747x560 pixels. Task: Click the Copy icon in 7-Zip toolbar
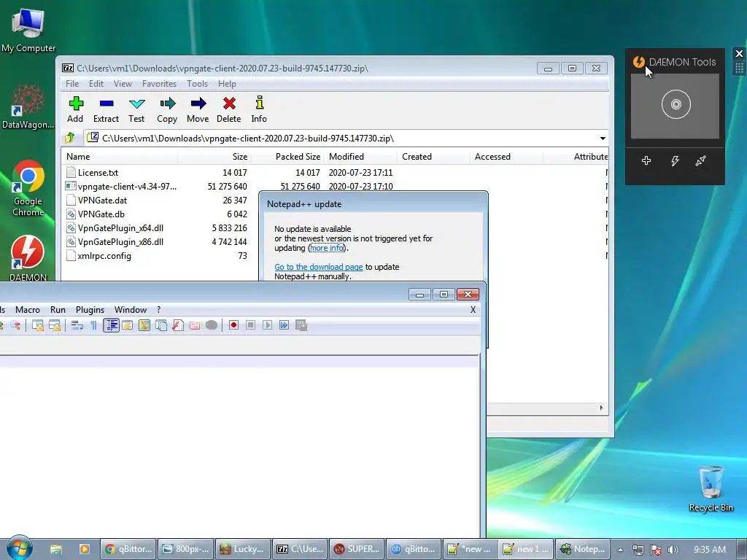coord(167,109)
